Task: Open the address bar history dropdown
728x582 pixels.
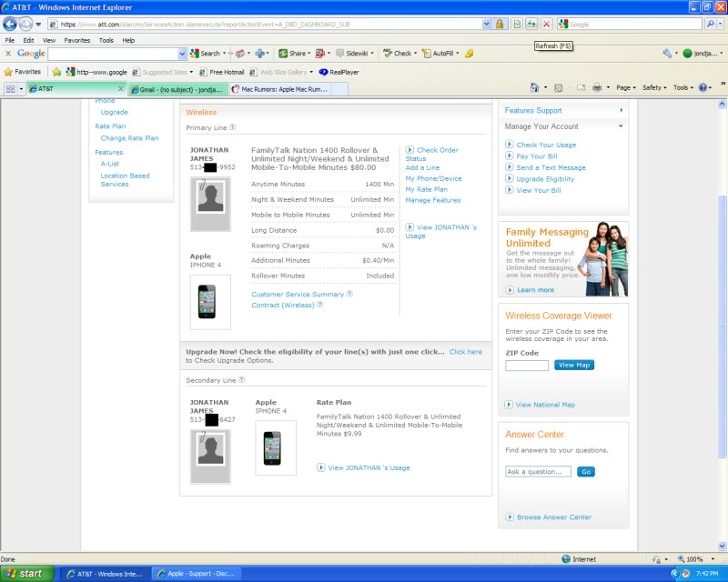Action: click(486, 25)
